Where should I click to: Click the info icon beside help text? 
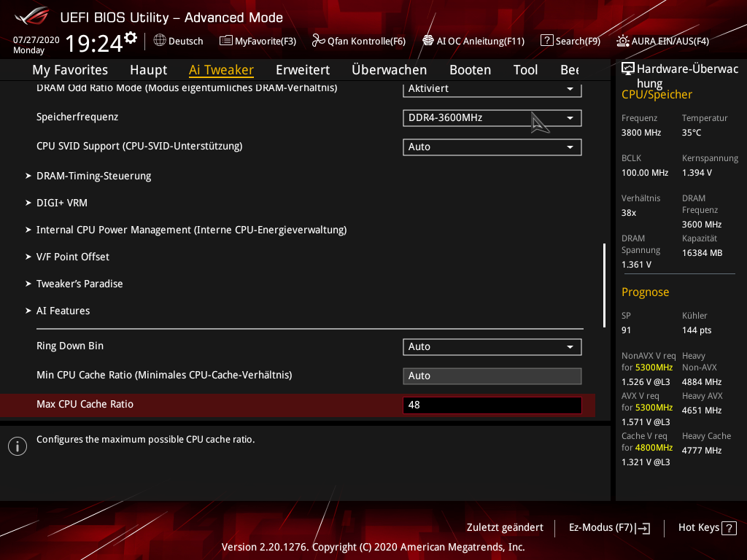tap(18, 446)
